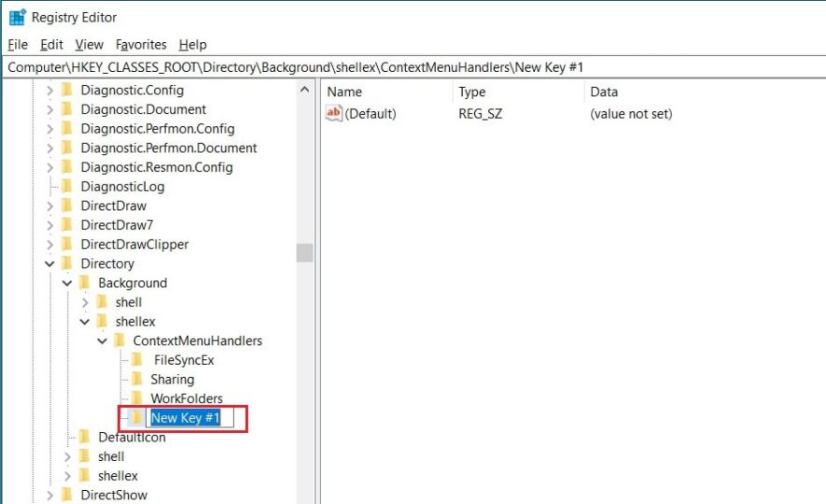Click the WorkFolders folder icon
Screen dimensions: 826x504
click(137, 398)
